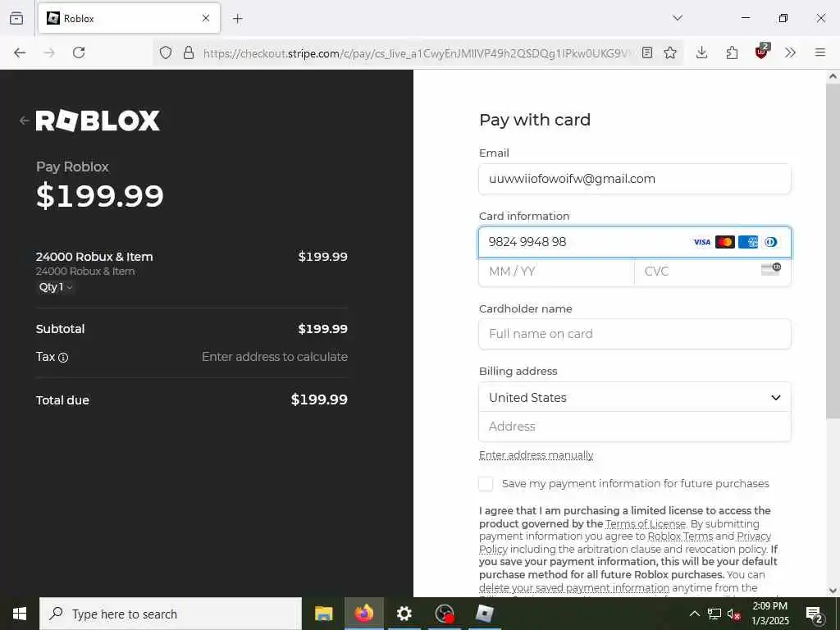The width and height of the screenshot is (840, 630).
Task: Open Firefox hamburger application menu
Action: pyautogui.click(x=819, y=52)
